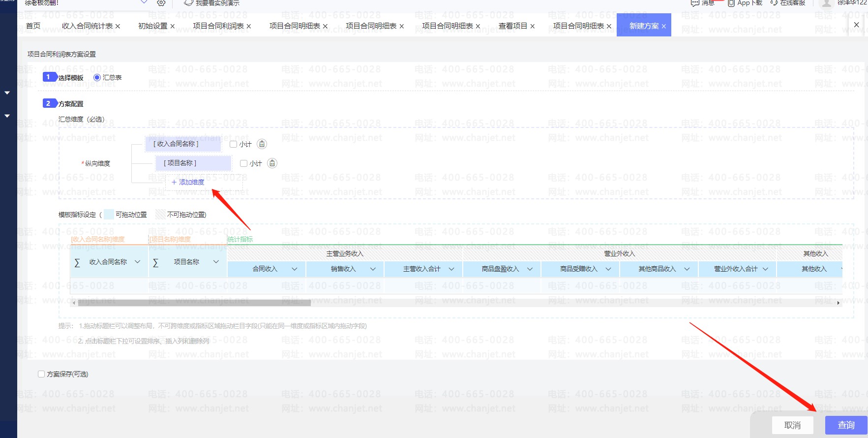Tick the 方案保存(可选) checkbox
The width and height of the screenshot is (868, 438).
coord(41,374)
